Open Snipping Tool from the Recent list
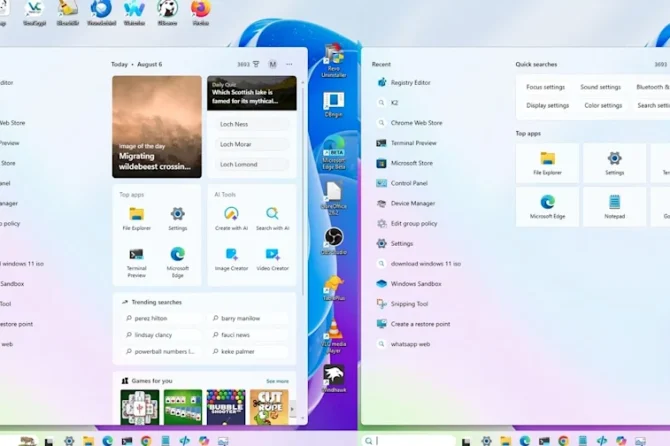The image size is (670, 446). 402,304
